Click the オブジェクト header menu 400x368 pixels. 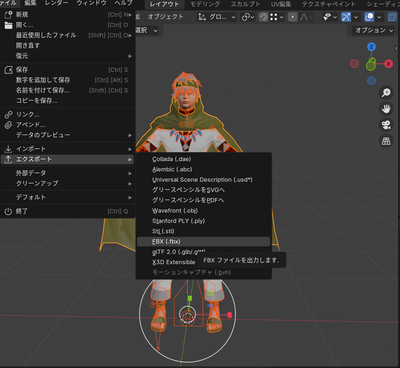pos(165,17)
